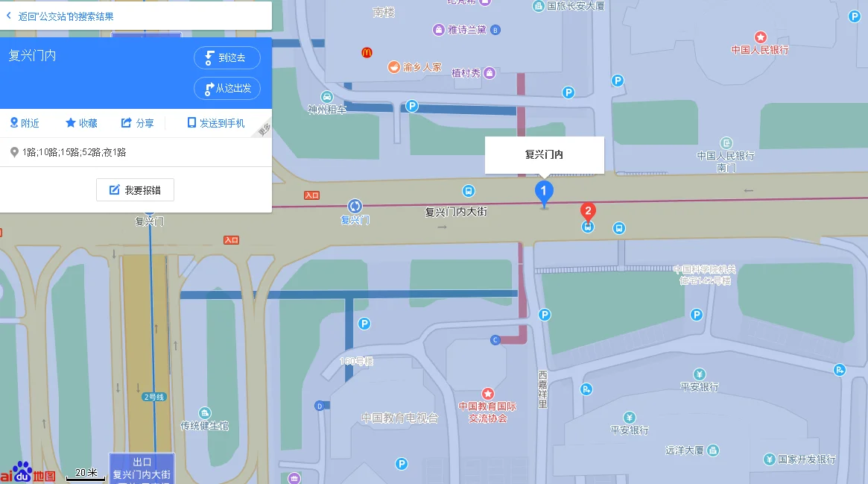Image resolution: width=868 pixels, height=484 pixels.
Task: Open the 中国教育国际交流协会 red marker
Action: (488, 394)
